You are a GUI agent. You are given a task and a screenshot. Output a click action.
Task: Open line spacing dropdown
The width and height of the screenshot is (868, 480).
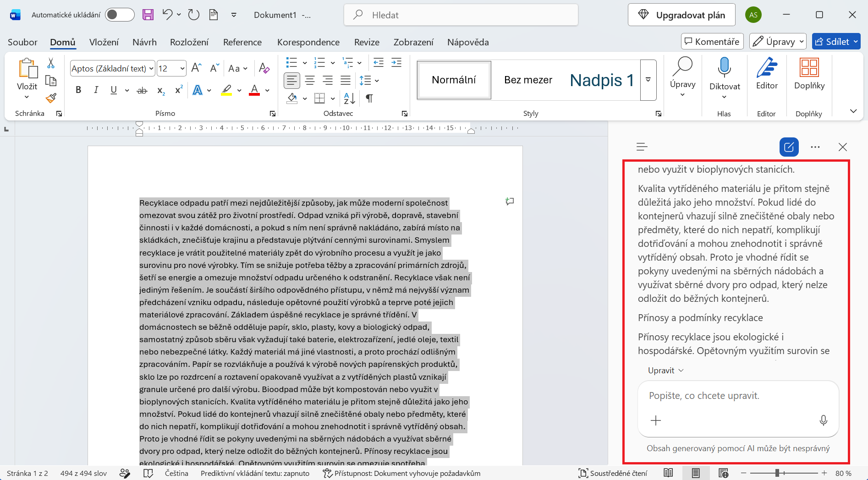[377, 81]
